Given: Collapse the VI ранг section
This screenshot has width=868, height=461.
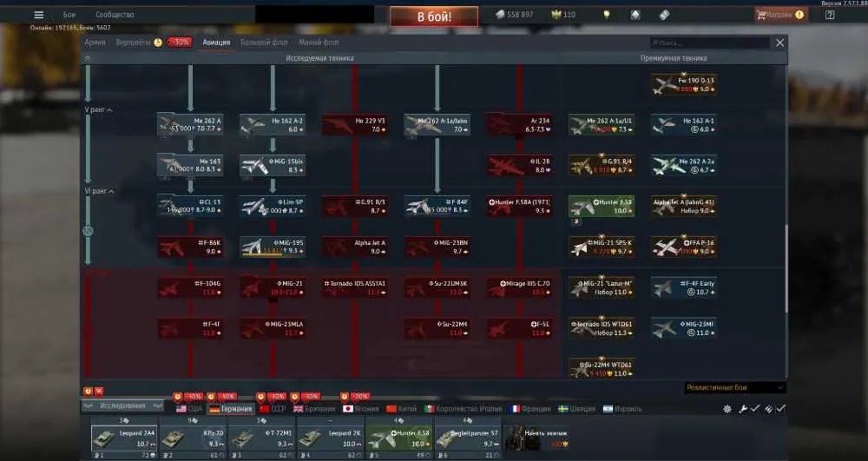Looking at the screenshot, I should 99,192.
